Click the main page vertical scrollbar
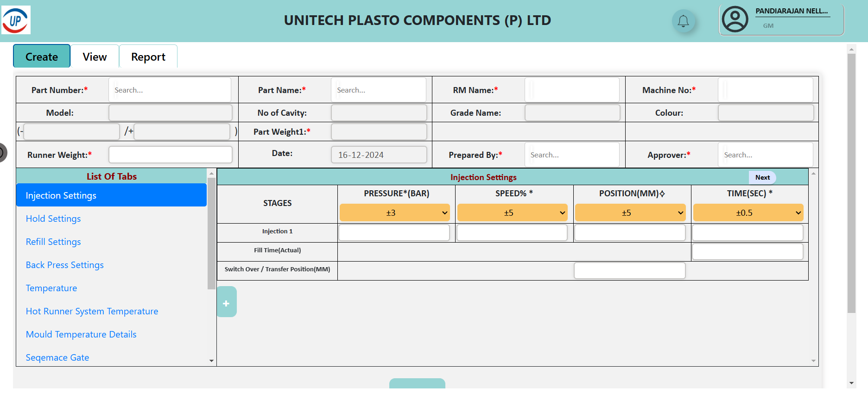The image size is (868, 400). pos(851,183)
